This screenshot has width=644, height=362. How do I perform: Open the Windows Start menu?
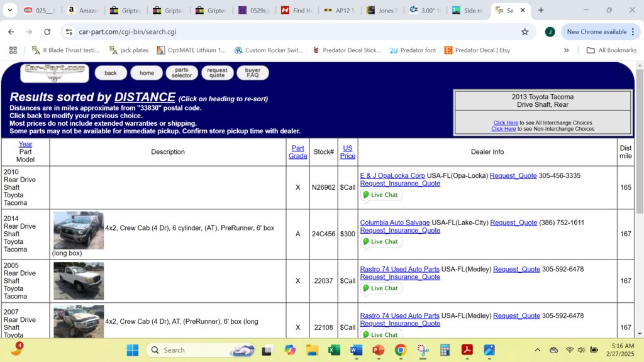click(132, 350)
